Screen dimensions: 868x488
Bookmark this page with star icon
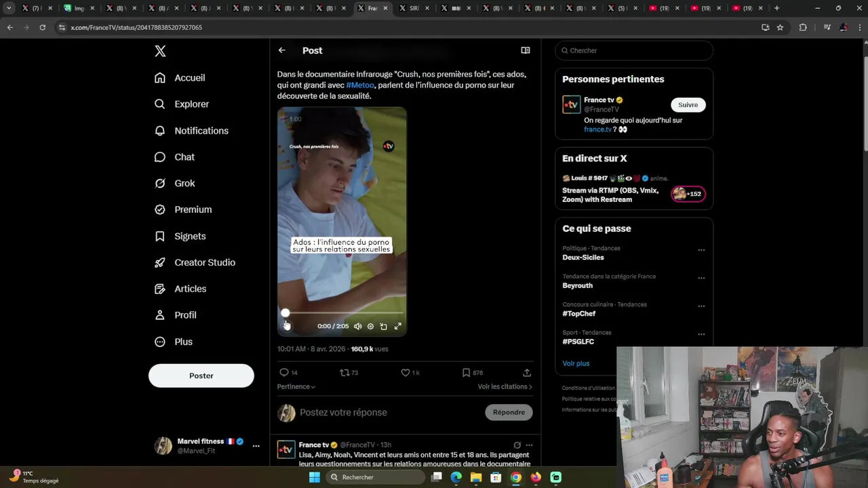780,27
